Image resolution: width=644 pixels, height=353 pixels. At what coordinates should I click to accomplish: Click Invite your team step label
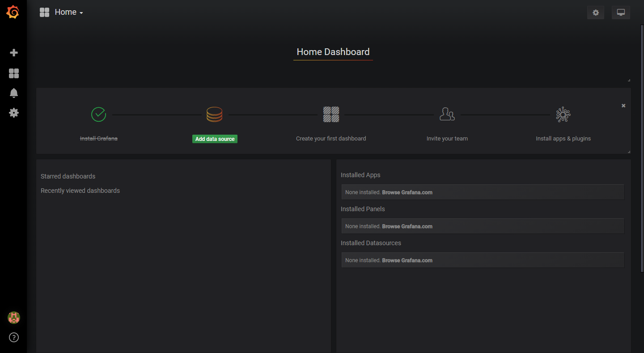(x=447, y=139)
